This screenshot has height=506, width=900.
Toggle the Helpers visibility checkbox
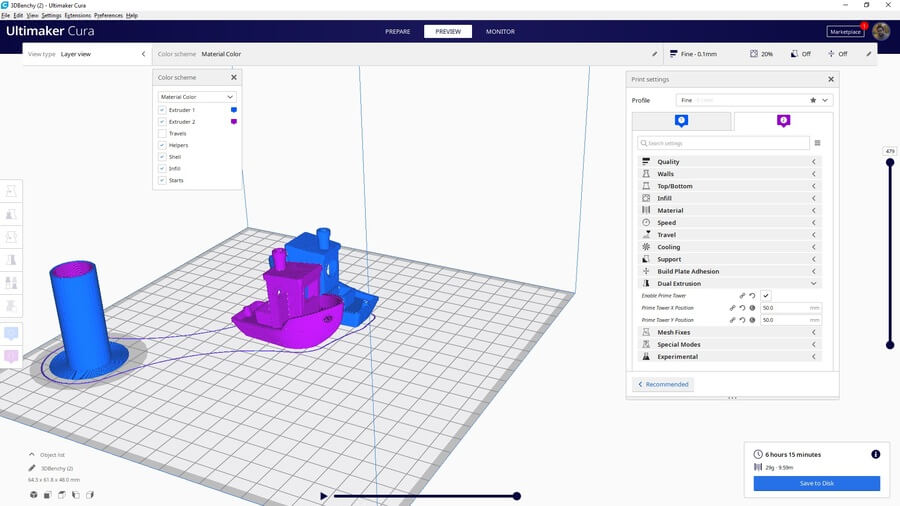coord(162,145)
